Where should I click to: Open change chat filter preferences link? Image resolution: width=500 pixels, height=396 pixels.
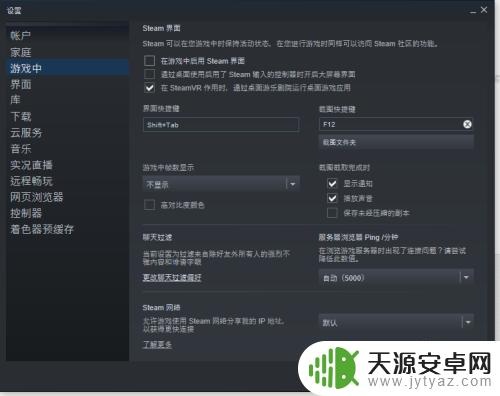coord(172,278)
